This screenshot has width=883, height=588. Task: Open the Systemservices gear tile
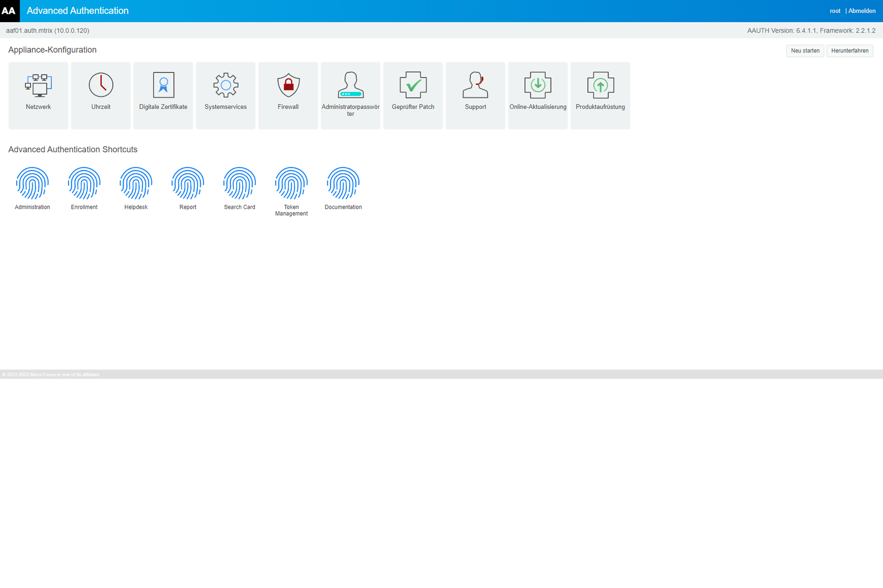pyautogui.click(x=226, y=95)
